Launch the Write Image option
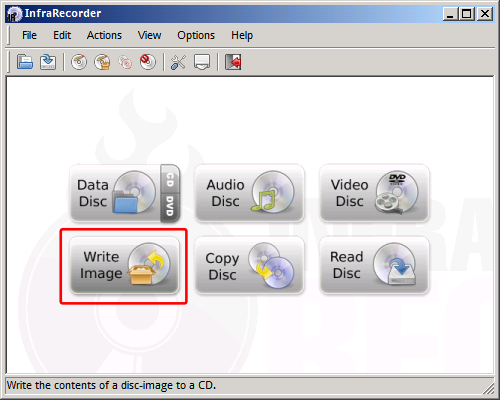Viewport: 500px width, 400px height. [x=124, y=265]
